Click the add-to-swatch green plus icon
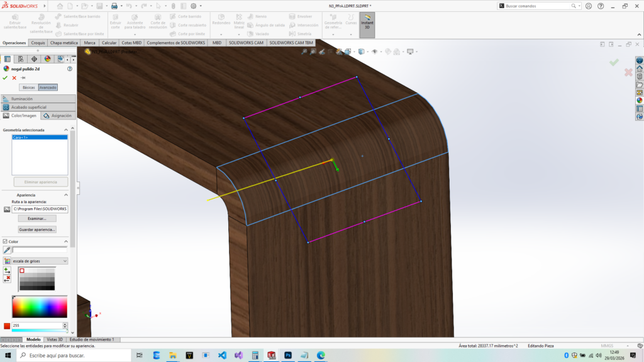Screen dimensions: 644x362 tap(7, 270)
